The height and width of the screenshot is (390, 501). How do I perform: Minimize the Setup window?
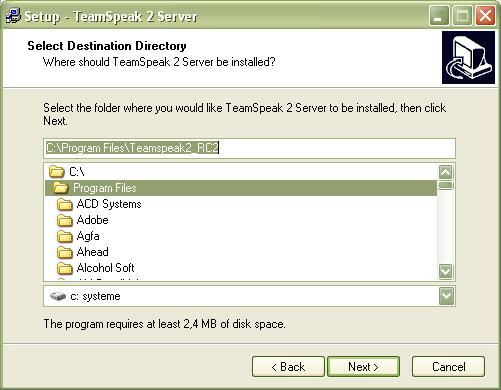[x=439, y=16]
